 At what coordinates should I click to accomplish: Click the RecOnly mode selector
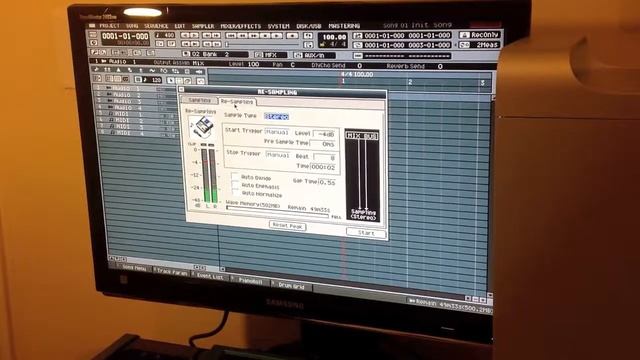pos(480,35)
